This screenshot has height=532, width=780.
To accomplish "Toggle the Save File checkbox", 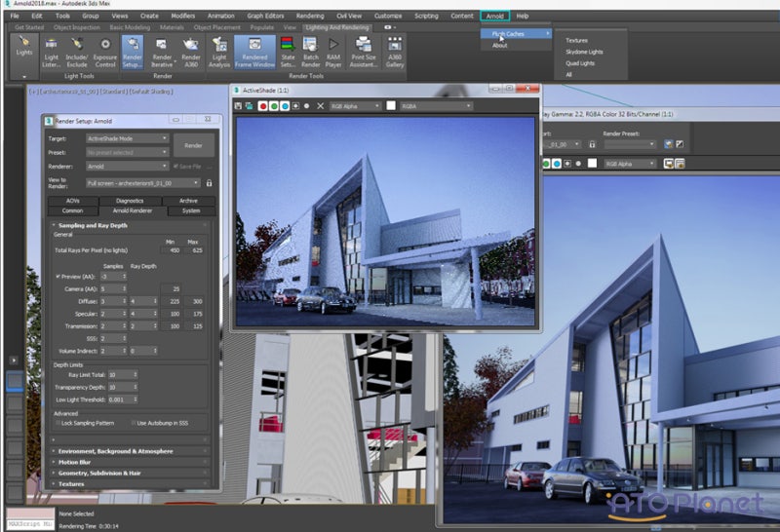I will click(175, 166).
